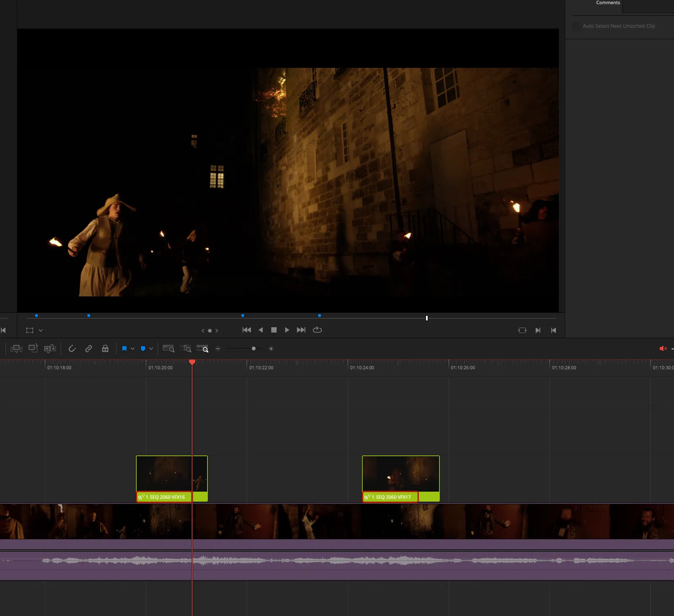Switch to the Comments tab
Image resolution: width=674 pixels, height=616 pixels.
(x=607, y=3)
